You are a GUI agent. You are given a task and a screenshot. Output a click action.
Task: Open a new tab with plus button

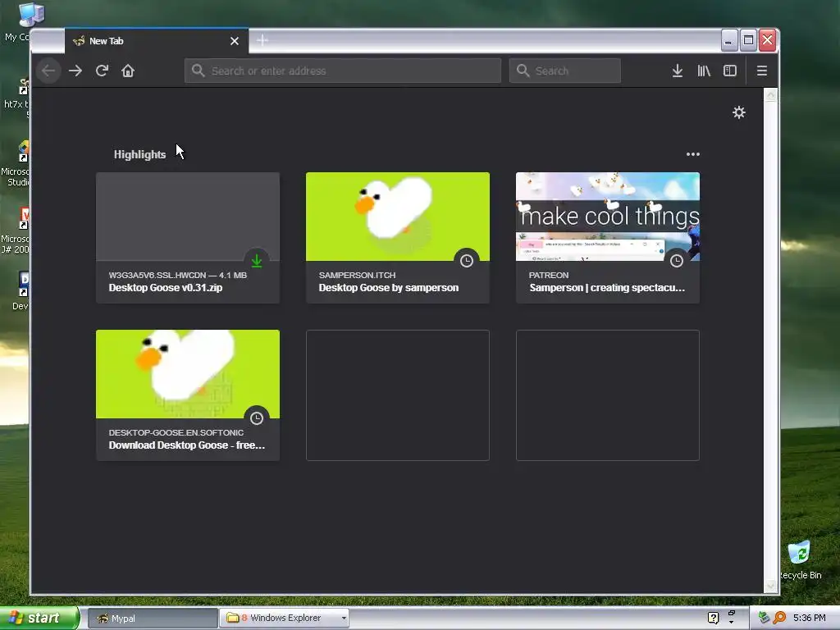(x=262, y=40)
